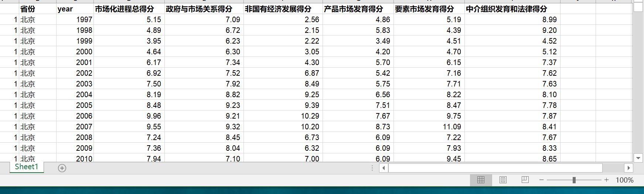Select cell with value 8.73
This screenshot has width=644, height=194.
[358, 127]
